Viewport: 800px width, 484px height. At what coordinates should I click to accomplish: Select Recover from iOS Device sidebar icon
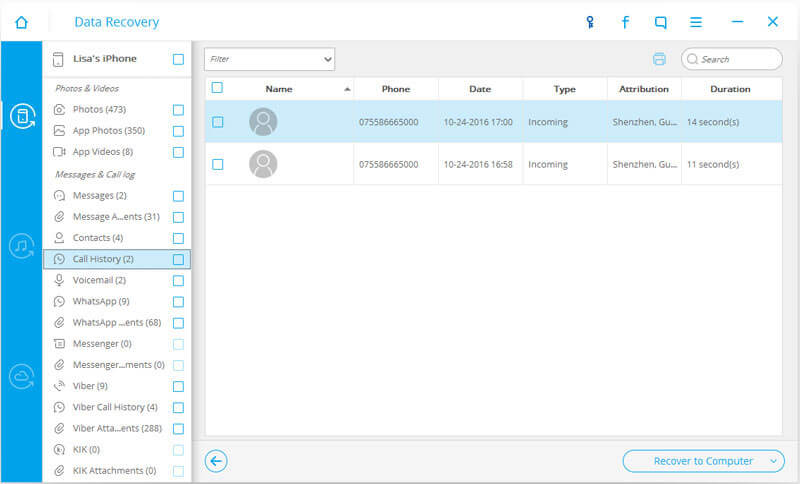[x=22, y=116]
